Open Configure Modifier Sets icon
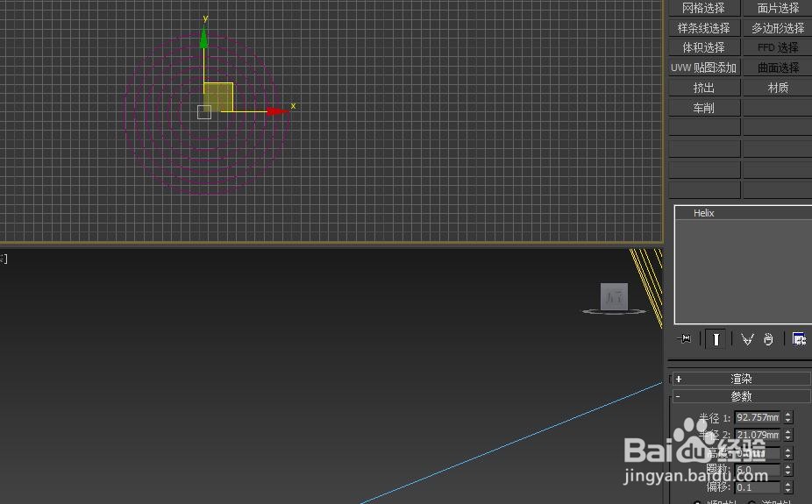The width and height of the screenshot is (812, 504). click(799, 339)
